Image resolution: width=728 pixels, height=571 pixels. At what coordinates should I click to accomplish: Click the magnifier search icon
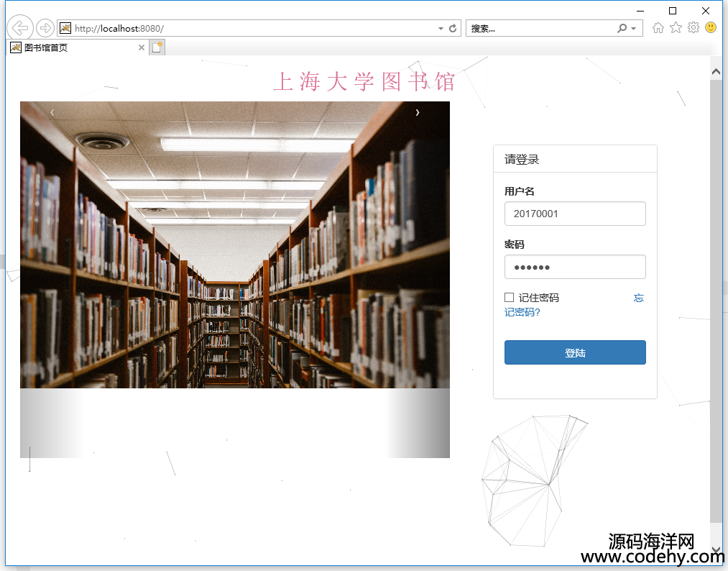point(622,28)
